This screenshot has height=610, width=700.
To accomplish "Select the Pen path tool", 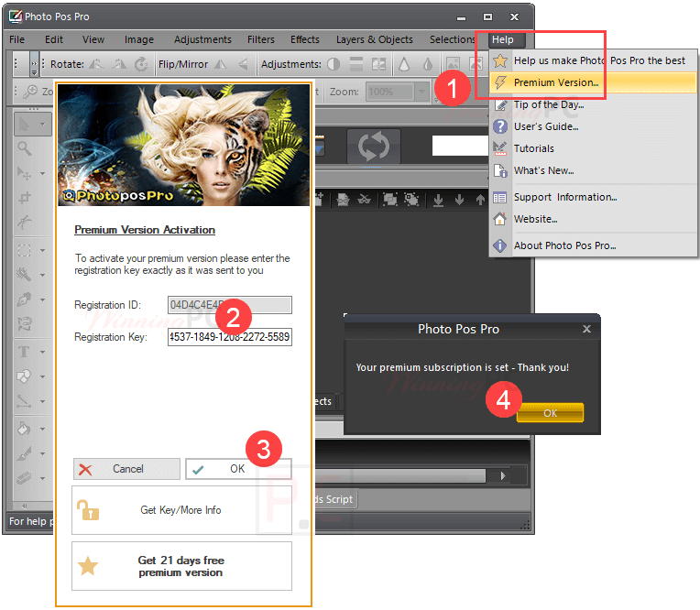I will 24,299.
